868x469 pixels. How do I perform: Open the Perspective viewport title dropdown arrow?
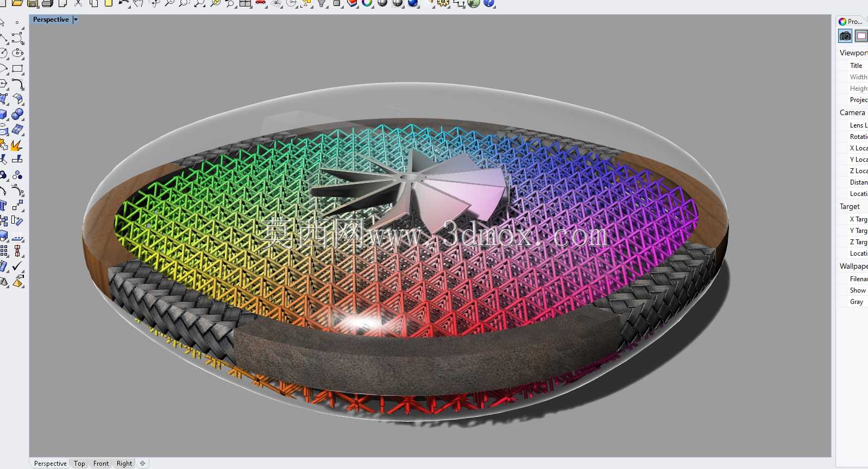[x=76, y=20]
